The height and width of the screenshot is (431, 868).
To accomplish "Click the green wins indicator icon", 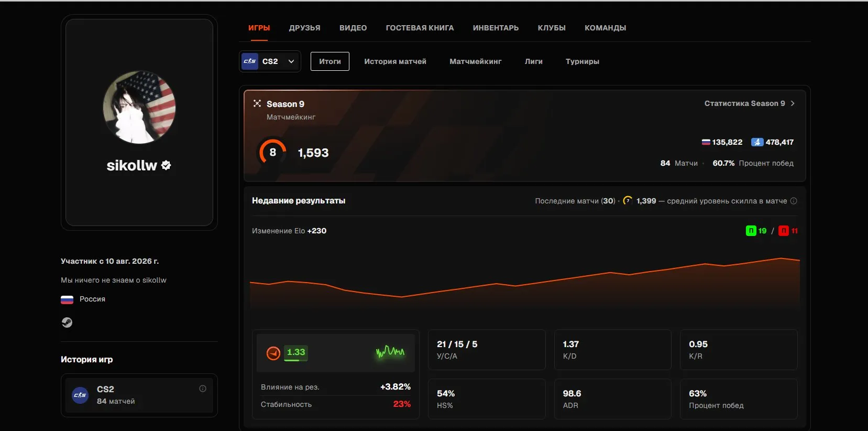I will click(x=751, y=231).
